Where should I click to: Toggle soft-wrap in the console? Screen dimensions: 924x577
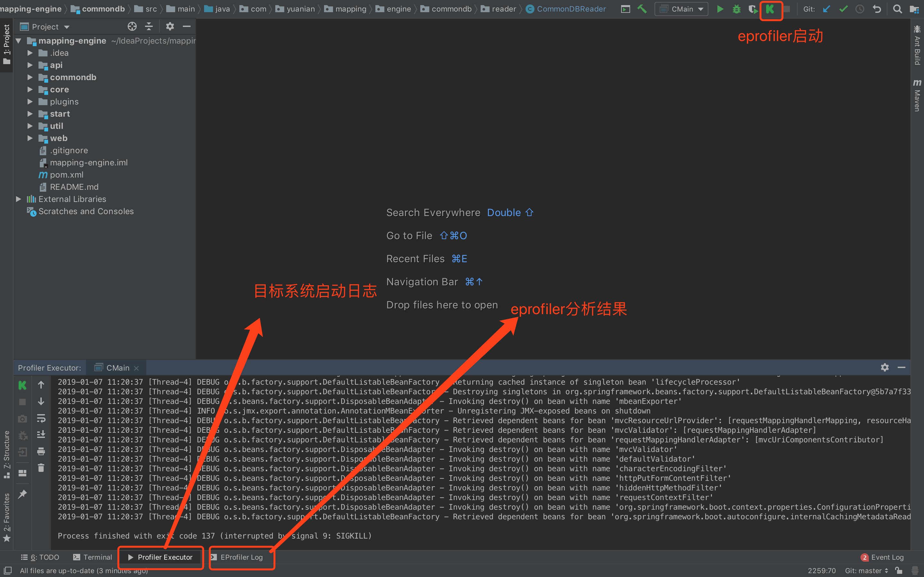pos(41,418)
